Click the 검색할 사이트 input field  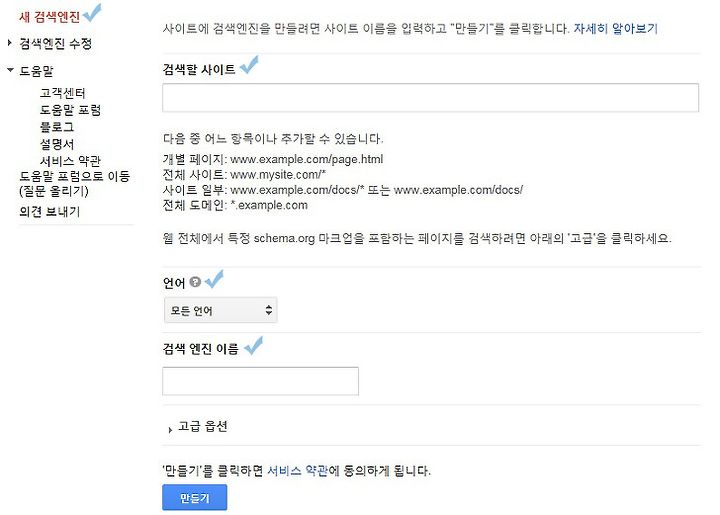coord(430,97)
